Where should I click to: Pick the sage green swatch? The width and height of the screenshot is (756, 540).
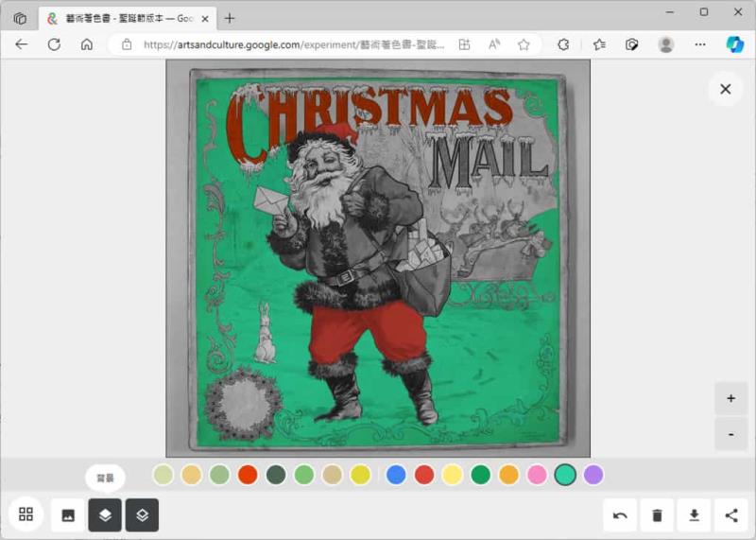point(219,475)
